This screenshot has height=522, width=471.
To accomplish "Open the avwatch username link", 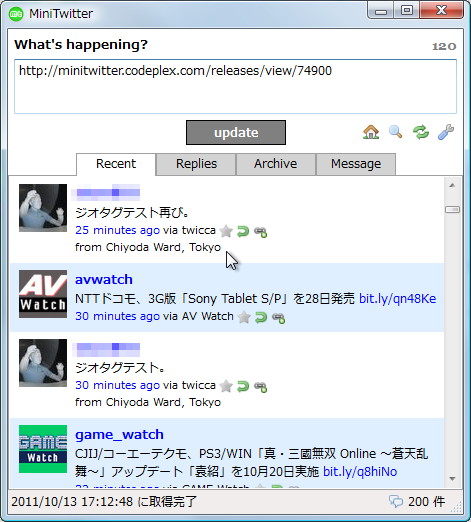I will point(104,279).
